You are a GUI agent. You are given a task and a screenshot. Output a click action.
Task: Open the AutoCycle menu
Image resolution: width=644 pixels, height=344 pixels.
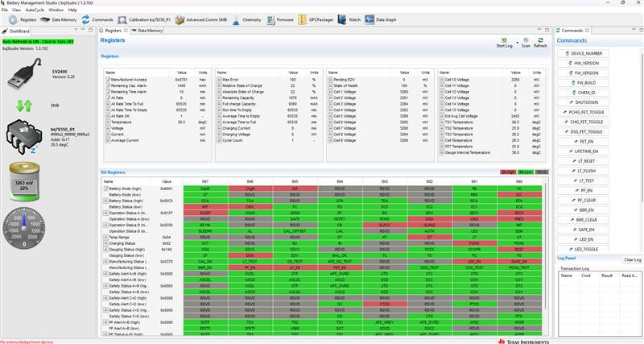coord(35,10)
